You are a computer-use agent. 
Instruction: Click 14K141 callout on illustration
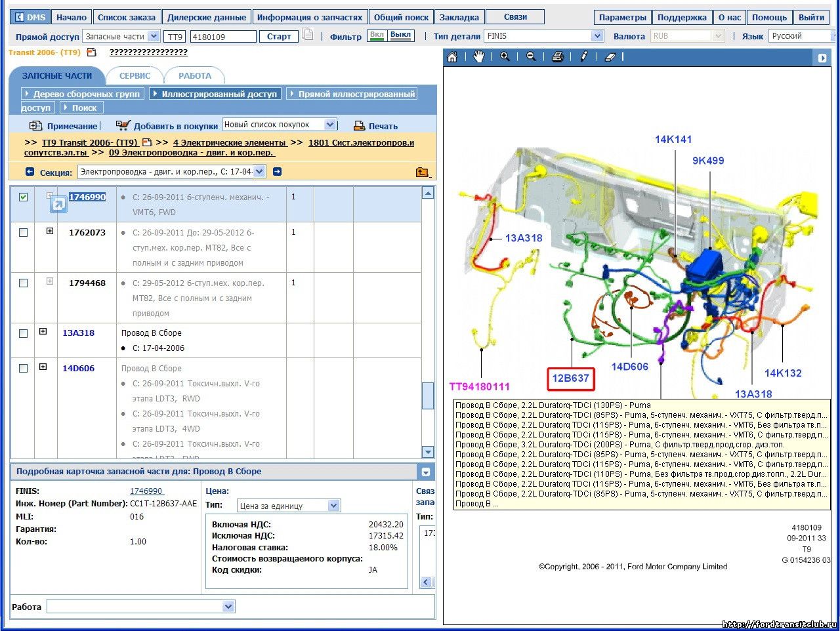click(x=673, y=139)
